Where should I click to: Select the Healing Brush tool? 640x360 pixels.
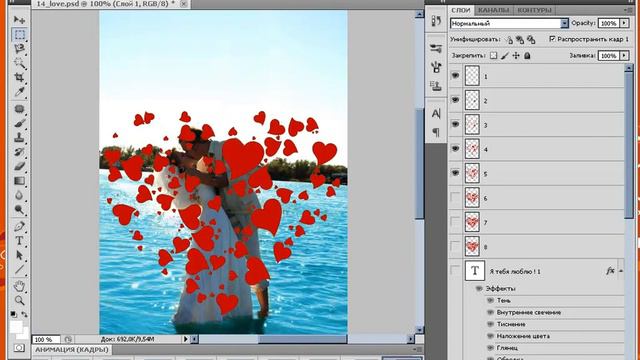coord(19,109)
